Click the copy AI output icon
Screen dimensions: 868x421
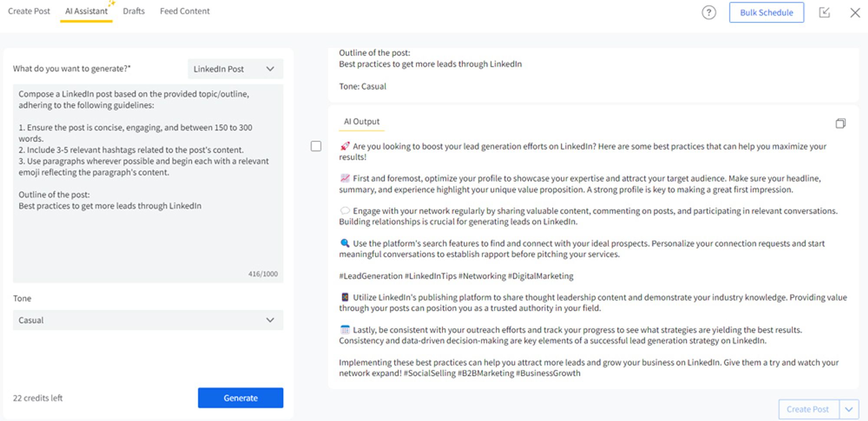(840, 124)
